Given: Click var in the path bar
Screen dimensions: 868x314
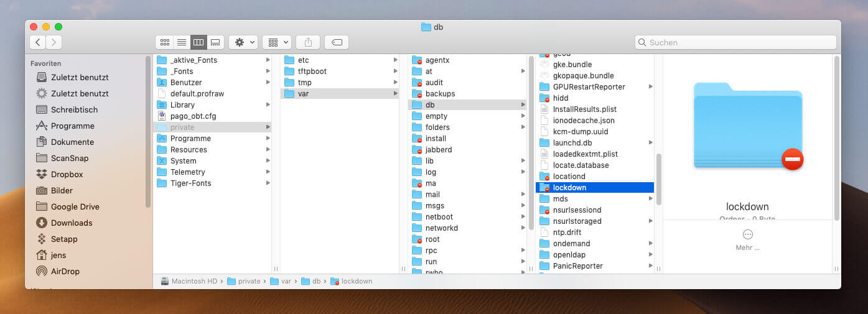Looking at the screenshot, I should tap(281, 281).
